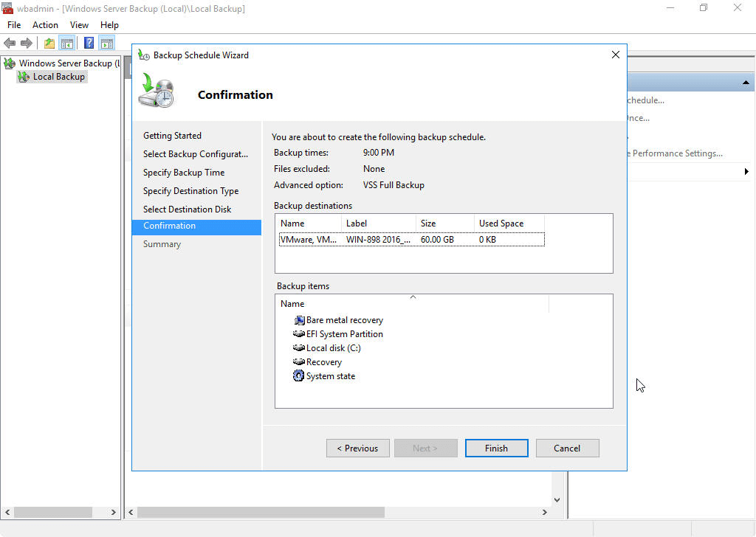Select the Bare metal recovery backup item

click(344, 320)
